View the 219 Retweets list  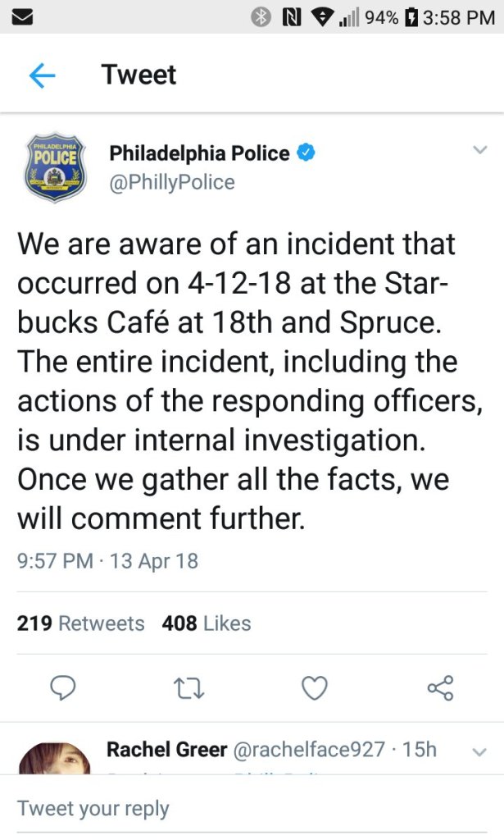click(x=80, y=623)
